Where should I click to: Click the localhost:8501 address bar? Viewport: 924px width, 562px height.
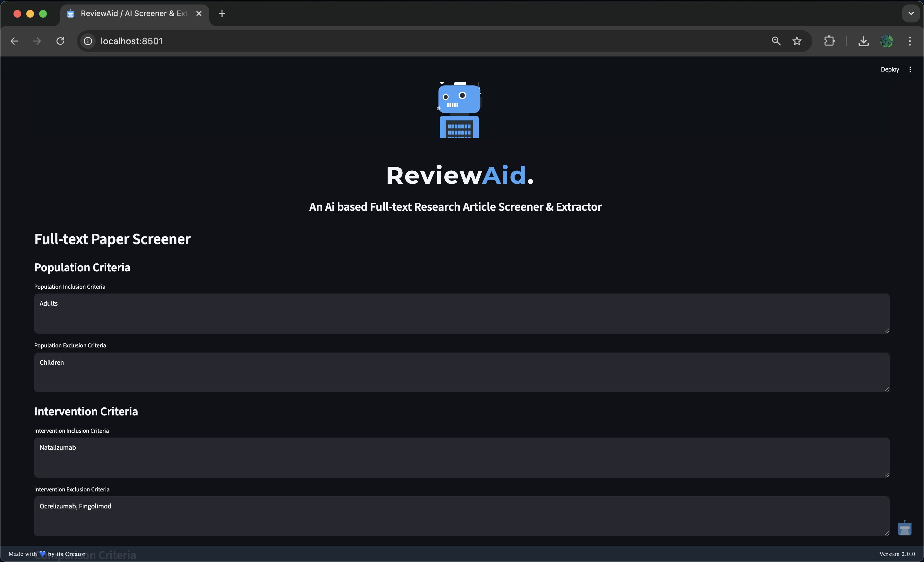click(262, 41)
